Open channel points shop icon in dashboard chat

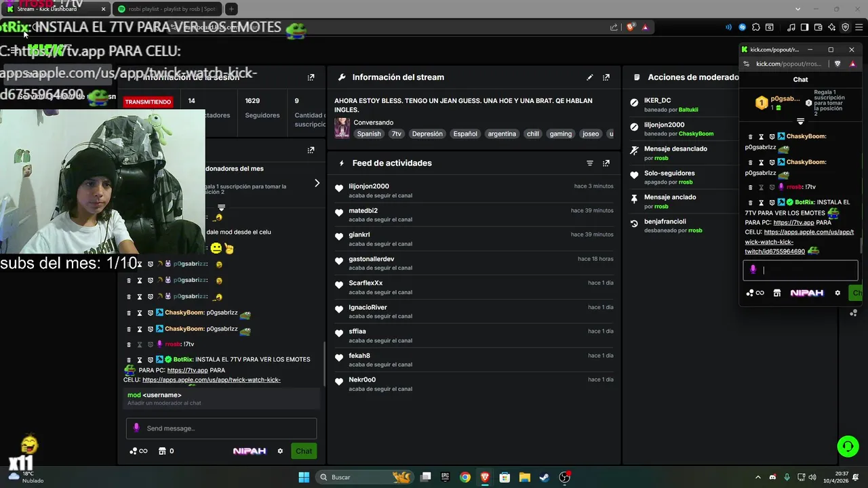point(162,451)
